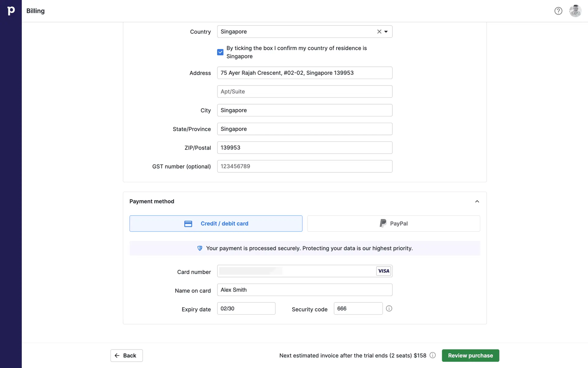Clear the Country selection with X icon
Image resolution: width=588 pixels, height=368 pixels.
click(379, 32)
